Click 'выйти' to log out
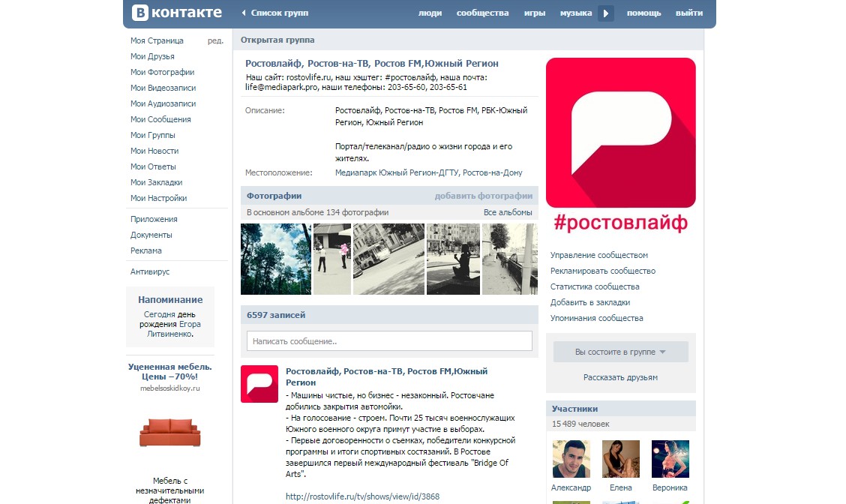Viewport: 846px width, 504px height. click(x=689, y=13)
